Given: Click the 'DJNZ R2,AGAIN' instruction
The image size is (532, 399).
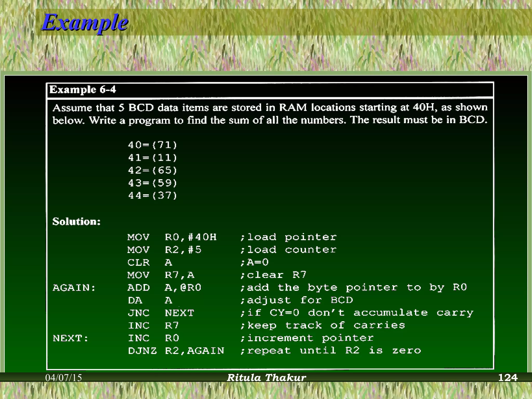Looking at the screenshot, I should [x=176, y=351].
